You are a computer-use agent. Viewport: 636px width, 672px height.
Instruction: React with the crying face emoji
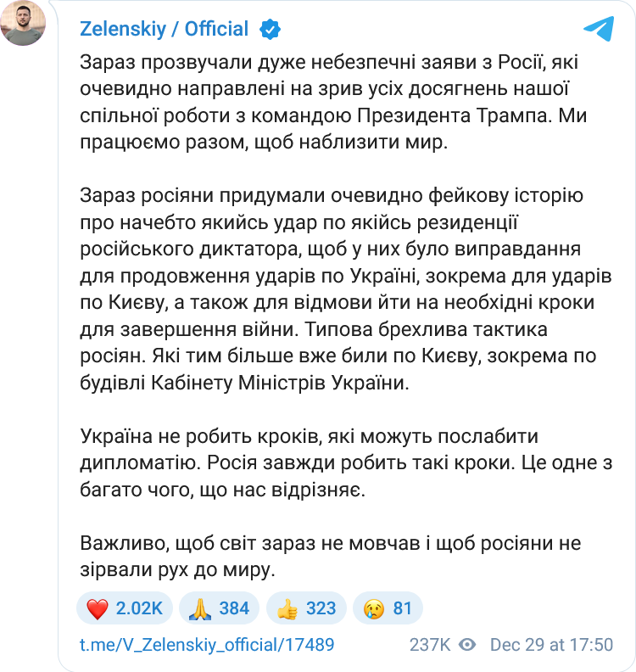click(374, 608)
